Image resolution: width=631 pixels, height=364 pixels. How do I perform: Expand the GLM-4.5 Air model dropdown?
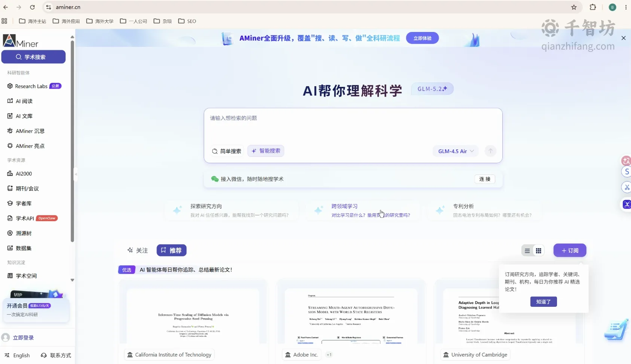pos(456,151)
